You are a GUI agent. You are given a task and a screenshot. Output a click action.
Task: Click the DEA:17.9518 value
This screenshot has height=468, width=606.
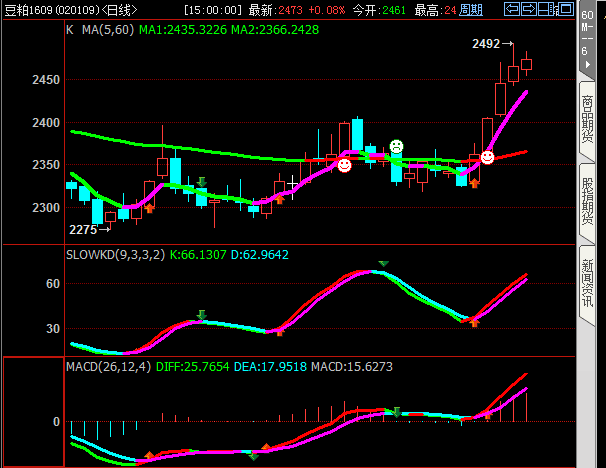(271, 366)
